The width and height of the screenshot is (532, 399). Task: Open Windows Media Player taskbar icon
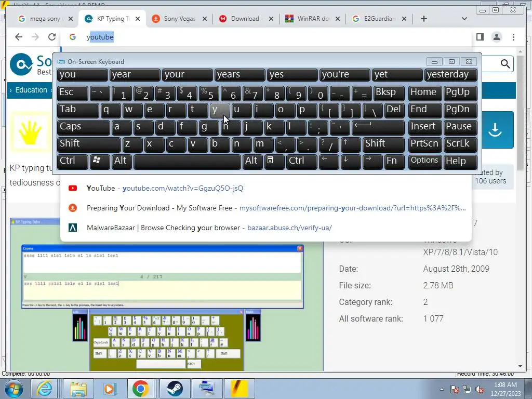[110, 389]
